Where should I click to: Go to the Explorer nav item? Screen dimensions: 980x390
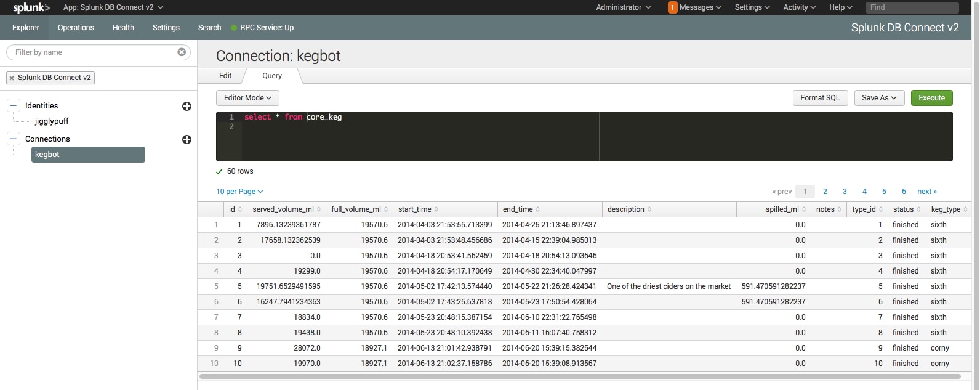26,28
